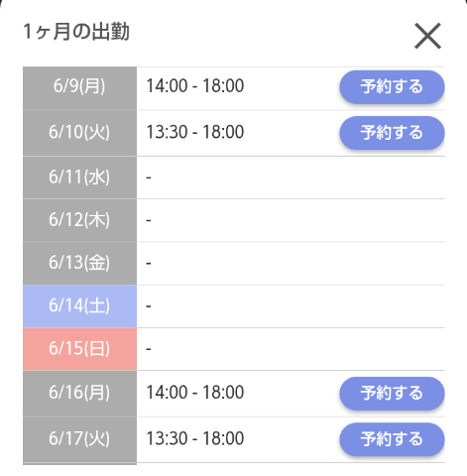Click the 14:00 - 18:00 time on 6/16

195,393
